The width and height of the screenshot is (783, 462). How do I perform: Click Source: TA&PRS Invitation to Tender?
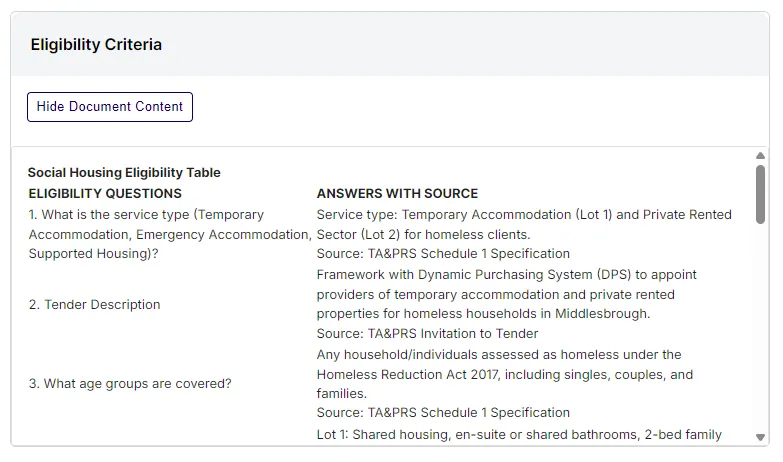tap(428, 333)
